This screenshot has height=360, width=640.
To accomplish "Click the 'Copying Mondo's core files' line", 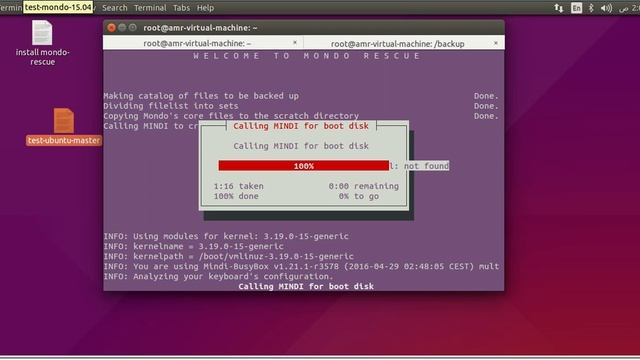I will 231,116.
